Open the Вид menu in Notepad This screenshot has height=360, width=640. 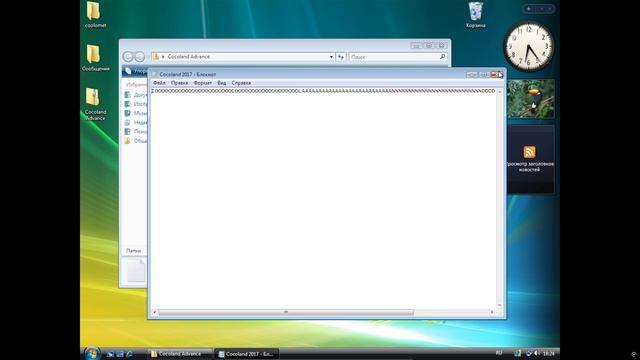(222, 83)
